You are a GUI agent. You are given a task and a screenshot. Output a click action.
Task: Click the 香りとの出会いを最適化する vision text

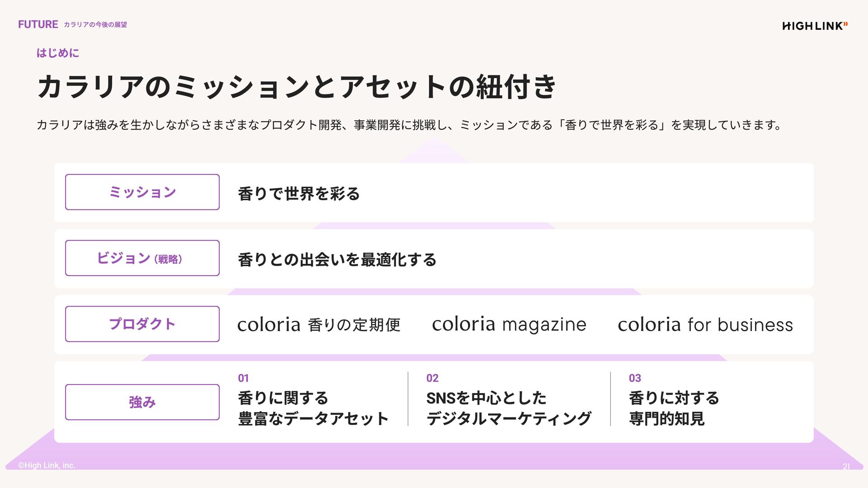(x=337, y=260)
